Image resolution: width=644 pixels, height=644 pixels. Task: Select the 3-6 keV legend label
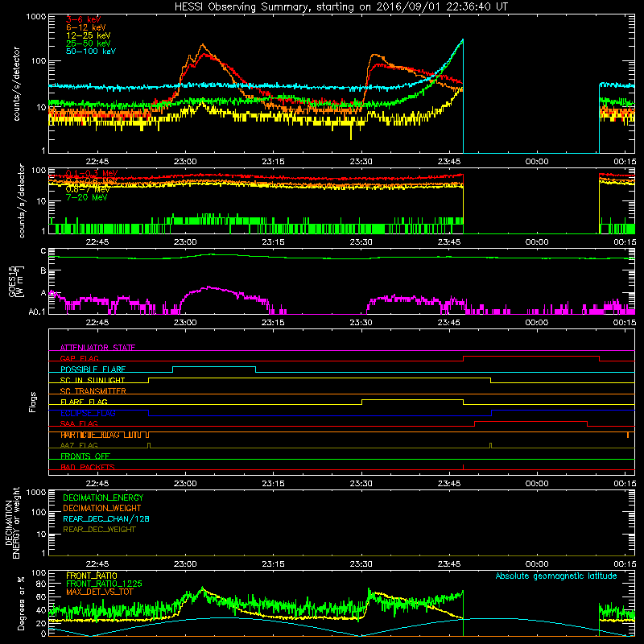83,19
